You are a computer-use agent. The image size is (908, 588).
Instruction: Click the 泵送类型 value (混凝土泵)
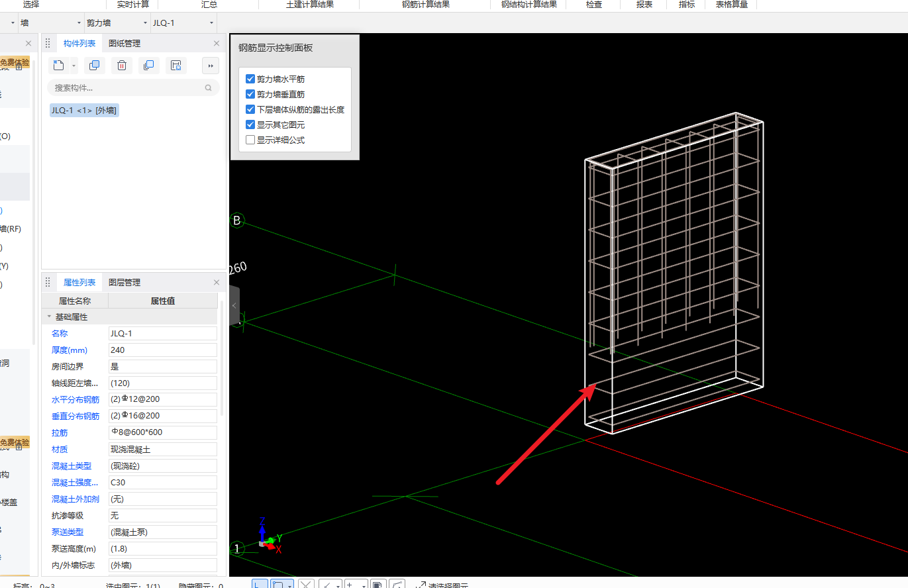click(x=163, y=532)
